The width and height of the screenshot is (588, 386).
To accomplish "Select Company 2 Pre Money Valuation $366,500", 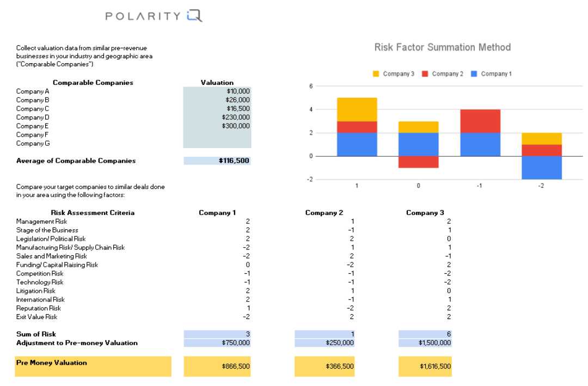I will click(x=324, y=366).
